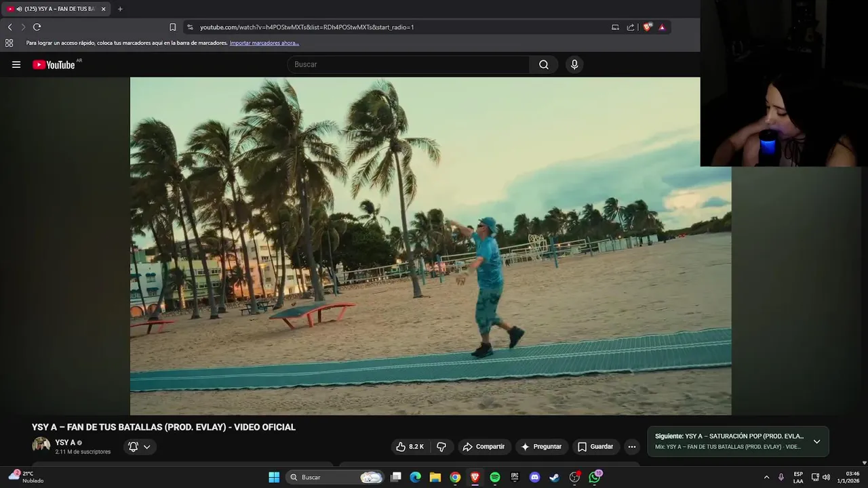This screenshot has width=868, height=488.
Task: Open the YSY A channel avatar
Action: point(41,445)
